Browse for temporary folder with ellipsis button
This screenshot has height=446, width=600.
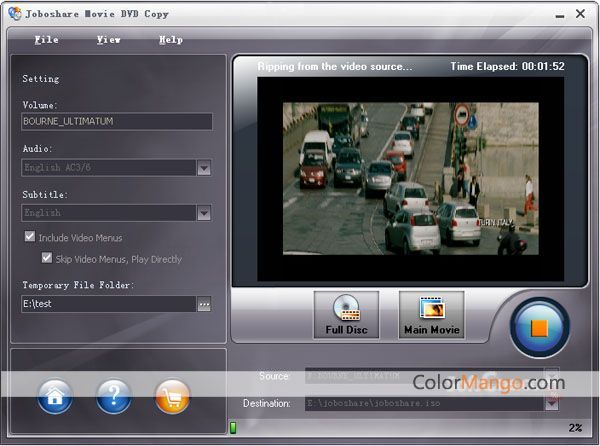pos(204,304)
